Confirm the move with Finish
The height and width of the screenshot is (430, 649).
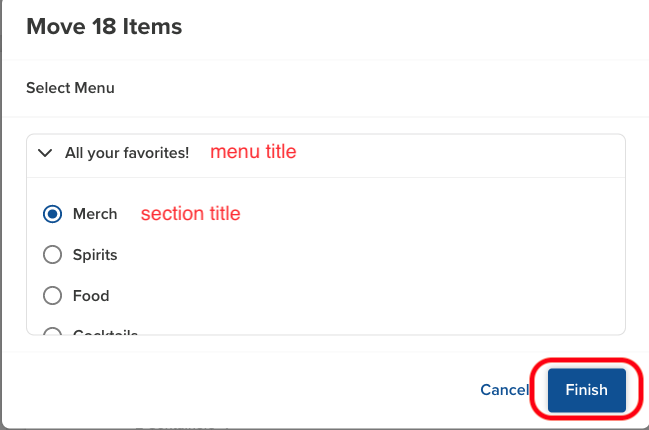pos(587,390)
